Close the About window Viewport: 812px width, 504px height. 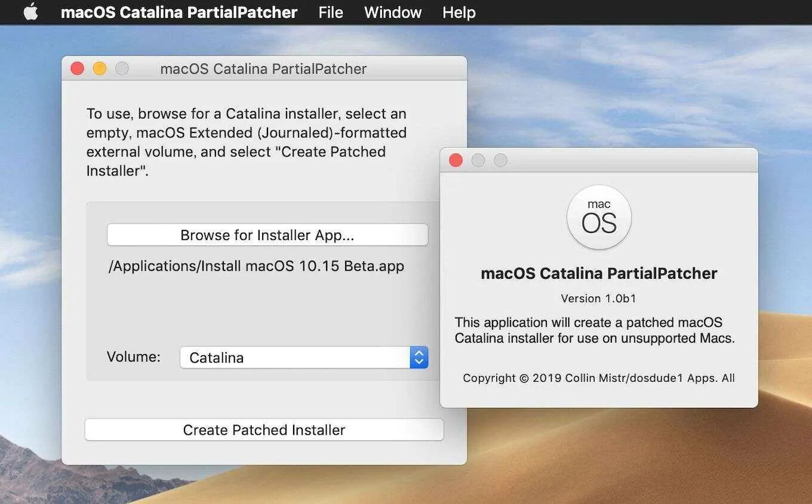coord(456,160)
